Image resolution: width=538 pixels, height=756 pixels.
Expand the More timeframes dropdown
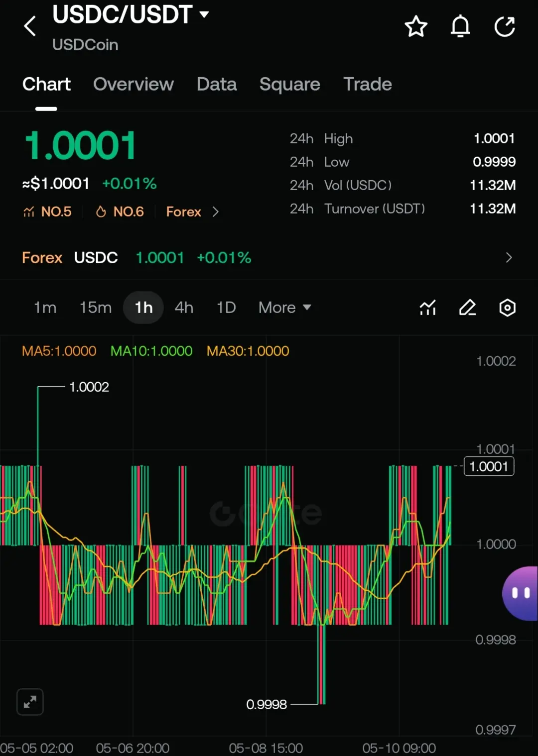coord(285,308)
